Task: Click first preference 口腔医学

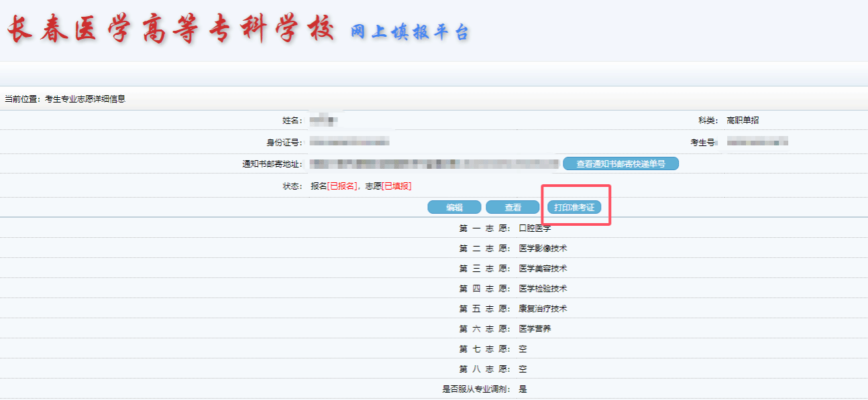Action: tap(535, 228)
